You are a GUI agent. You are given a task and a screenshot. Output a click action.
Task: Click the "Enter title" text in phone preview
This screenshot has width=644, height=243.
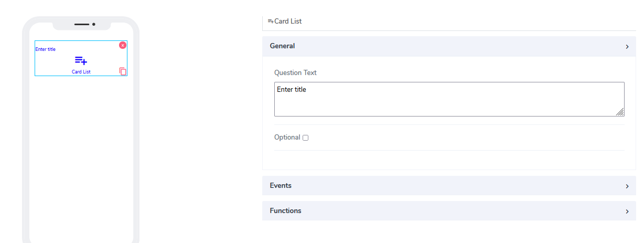point(46,49)
